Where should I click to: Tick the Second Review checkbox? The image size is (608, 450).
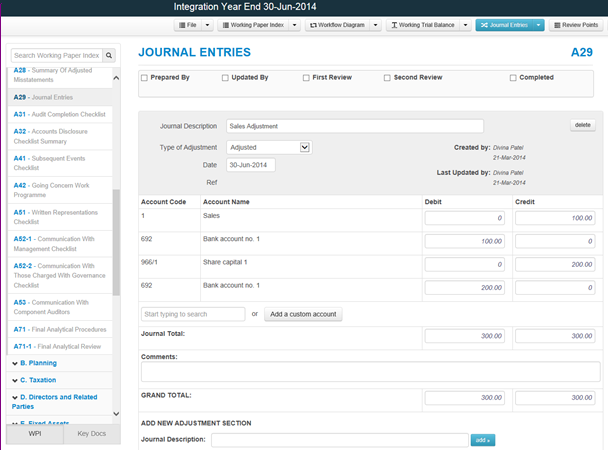[387, 78]
